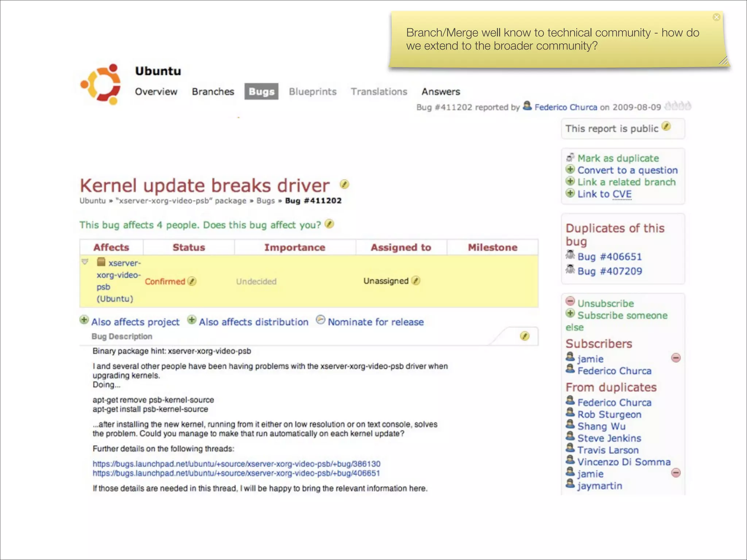Click the Unsubscribe link
Screen dimensions: 747x560
(x=606, y=303)
